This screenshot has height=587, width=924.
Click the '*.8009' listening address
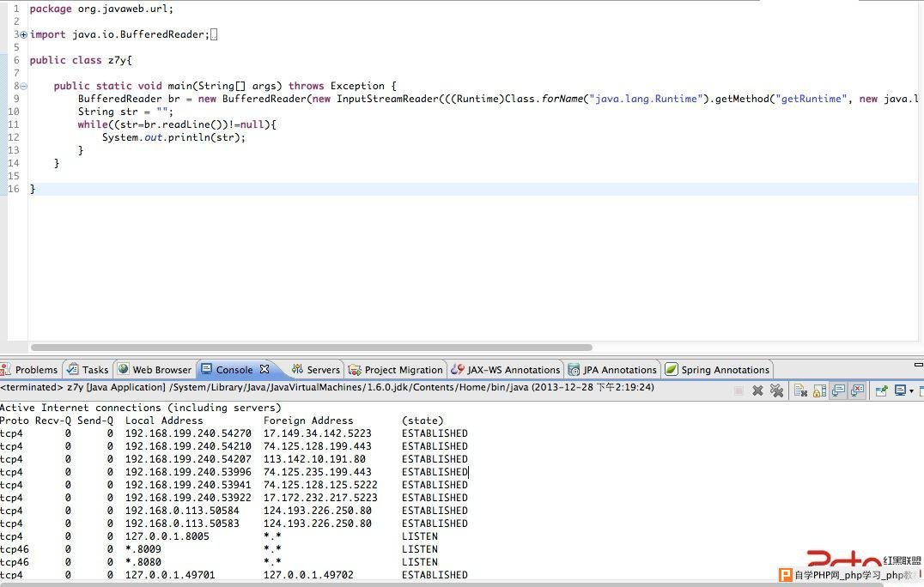click(x=143, y=550)
